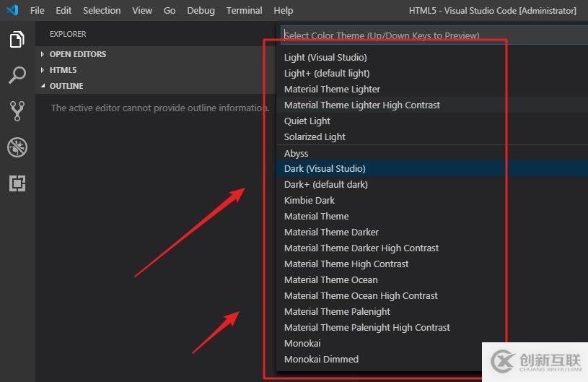Open the Debug view icon
The height and width of the screenshot is (382, 588).
[x=17, y=147]
